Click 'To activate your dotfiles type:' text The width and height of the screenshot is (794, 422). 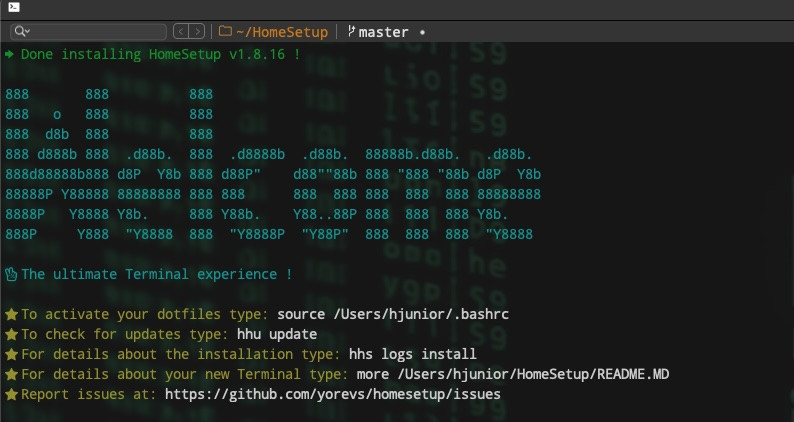click(x=145, y=314)
